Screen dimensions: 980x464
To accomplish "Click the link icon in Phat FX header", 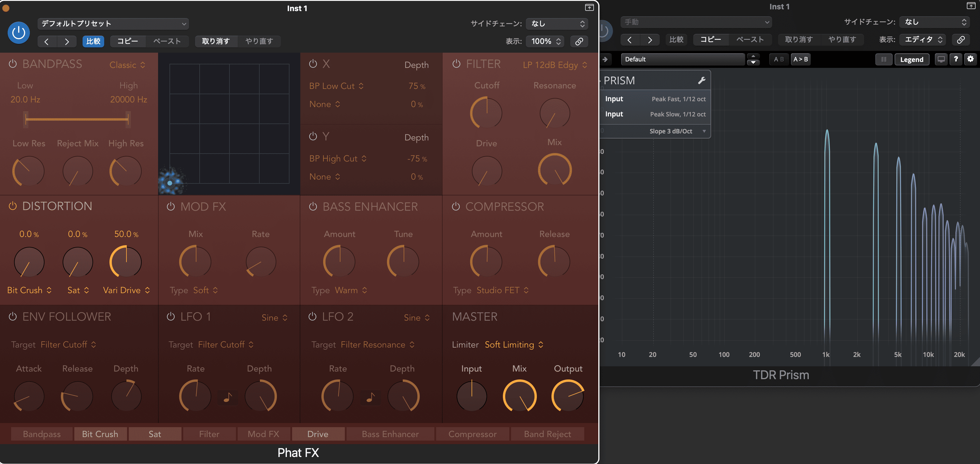I will [x=579, y=42].
